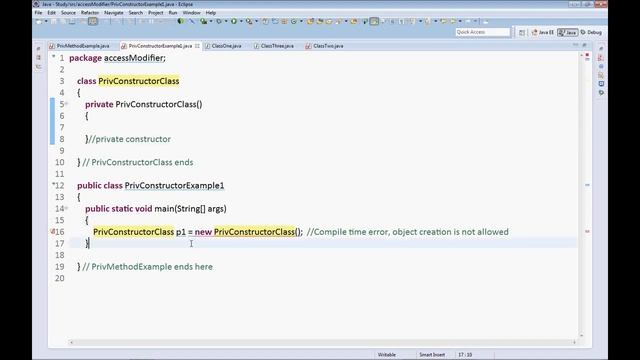Open the Search menu
The image size is (640, 360).
coord(136,13)
